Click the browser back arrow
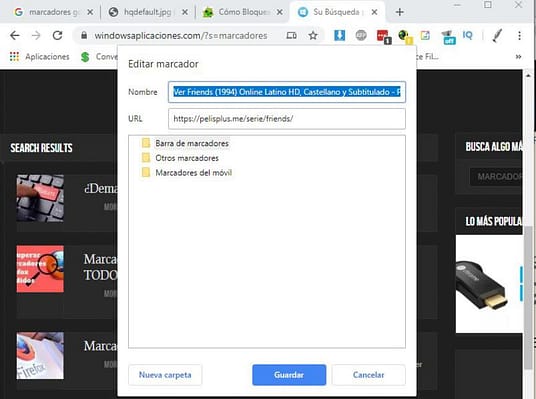Screen dimensions: 536x399 click(x=15, y=35)
